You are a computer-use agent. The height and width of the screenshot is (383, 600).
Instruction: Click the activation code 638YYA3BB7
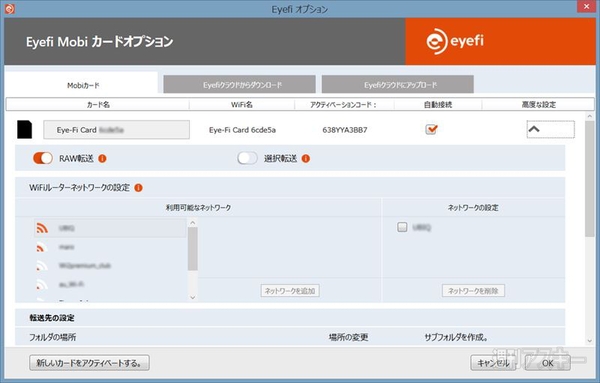345,130
